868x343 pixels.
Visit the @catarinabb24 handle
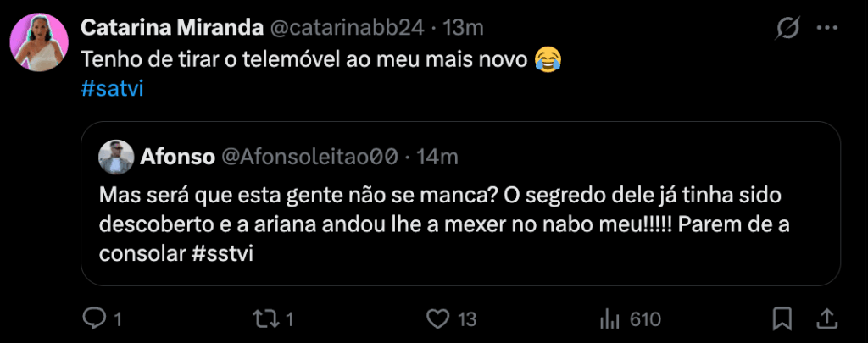(346, 28)
